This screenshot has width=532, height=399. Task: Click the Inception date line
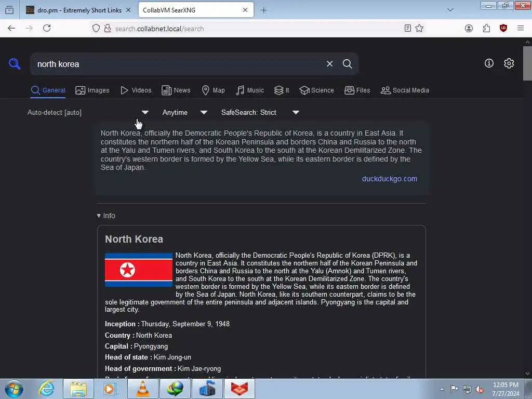click(167, 324)
